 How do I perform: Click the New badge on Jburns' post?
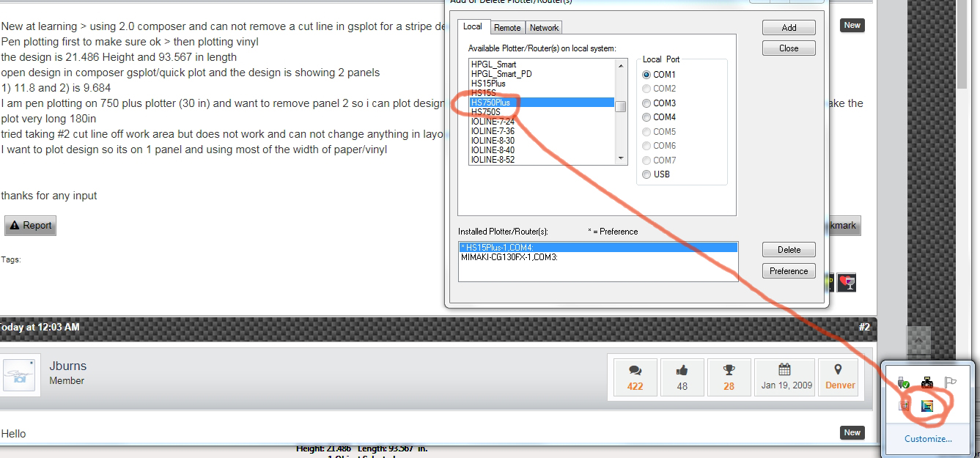(x=852, y=432)
